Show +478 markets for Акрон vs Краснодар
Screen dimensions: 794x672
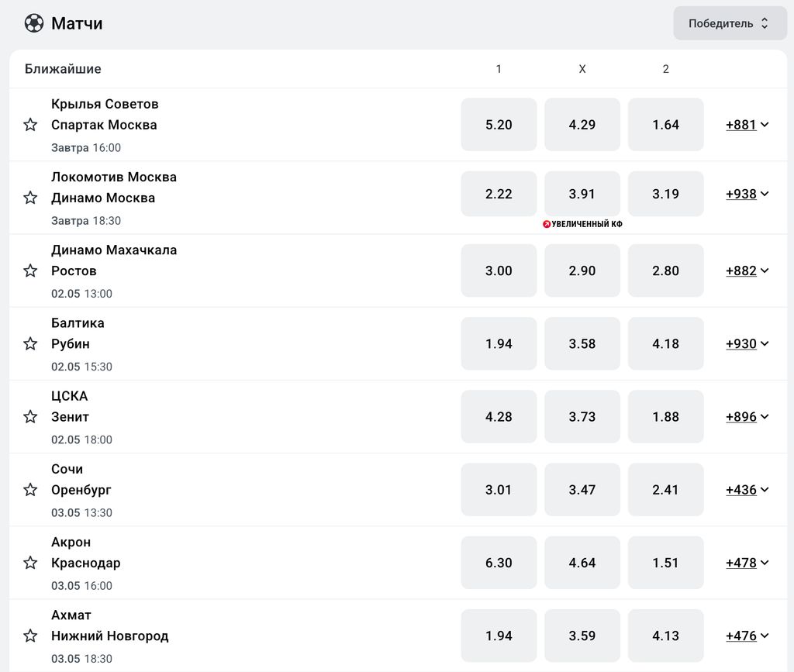747,563
